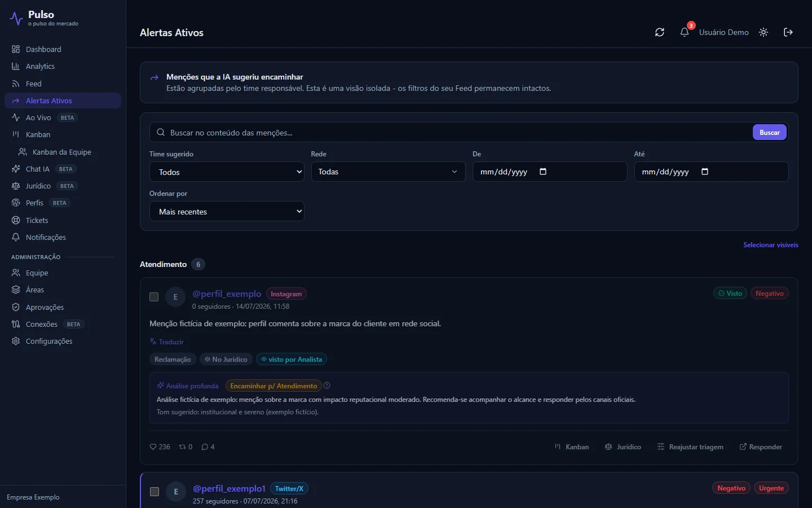Viewport: 812px width, 508px height.
Task: Click the De date input field
Action: pos(550,172)
